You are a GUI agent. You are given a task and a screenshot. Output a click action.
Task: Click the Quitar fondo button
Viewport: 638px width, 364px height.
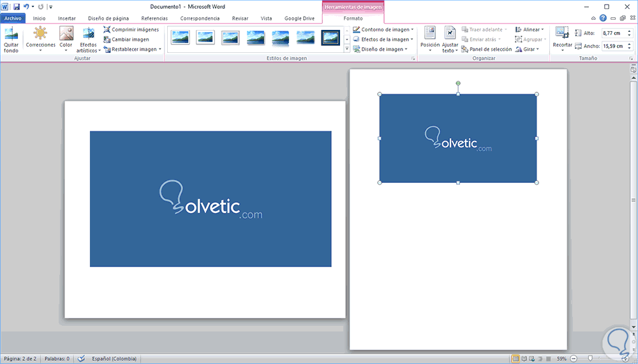point(11,40)
